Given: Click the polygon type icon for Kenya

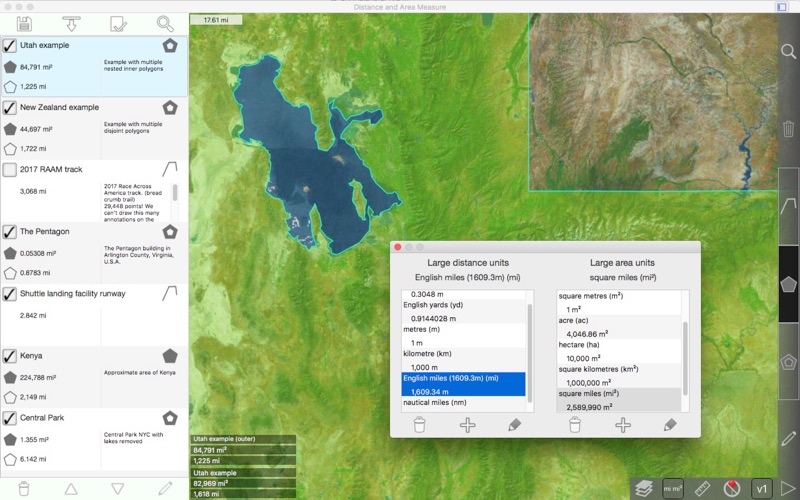Looking at the screenshot, I should pos(170,356).
